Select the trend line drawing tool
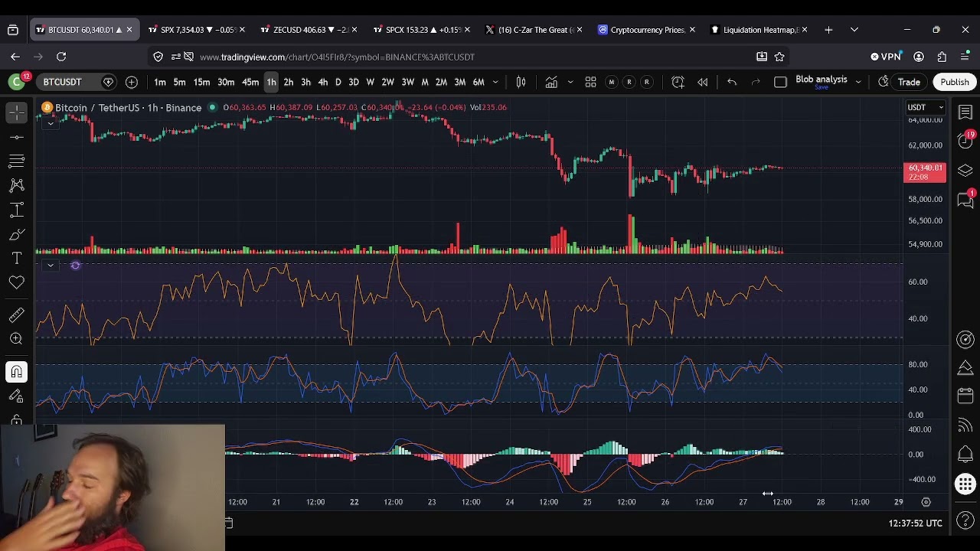The image size is (980, 551). tap(17, 137)
